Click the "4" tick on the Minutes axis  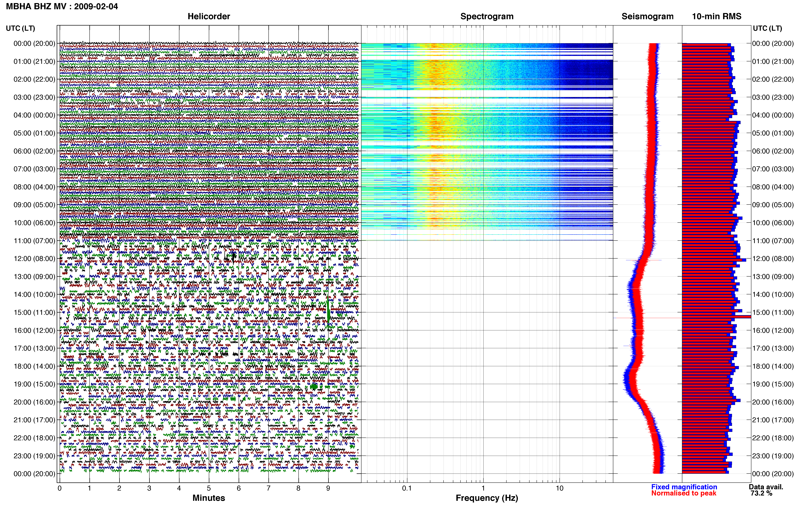(x=179, y=488)
